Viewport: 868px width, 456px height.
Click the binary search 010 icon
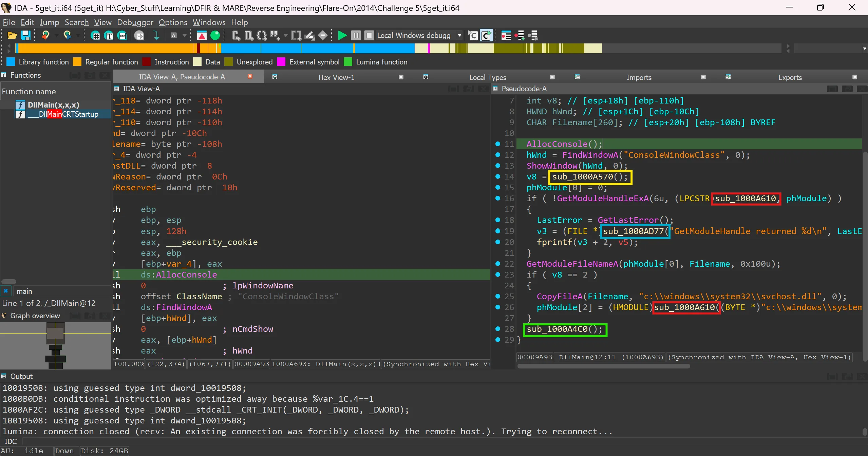tap(122, 35)
